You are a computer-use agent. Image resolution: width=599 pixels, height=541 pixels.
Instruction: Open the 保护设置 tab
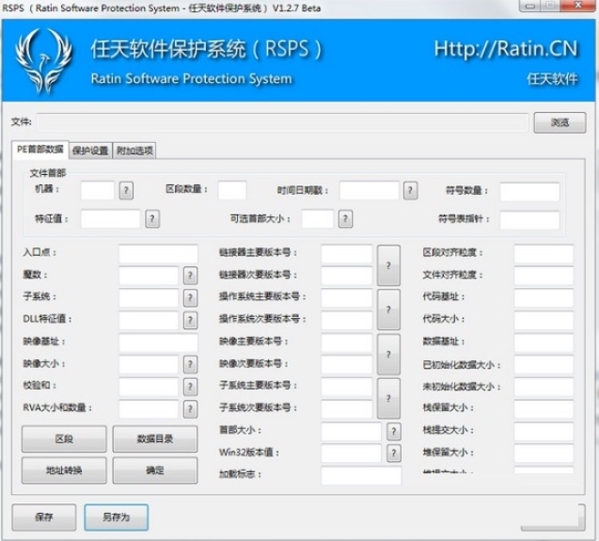tap(90, 151)
